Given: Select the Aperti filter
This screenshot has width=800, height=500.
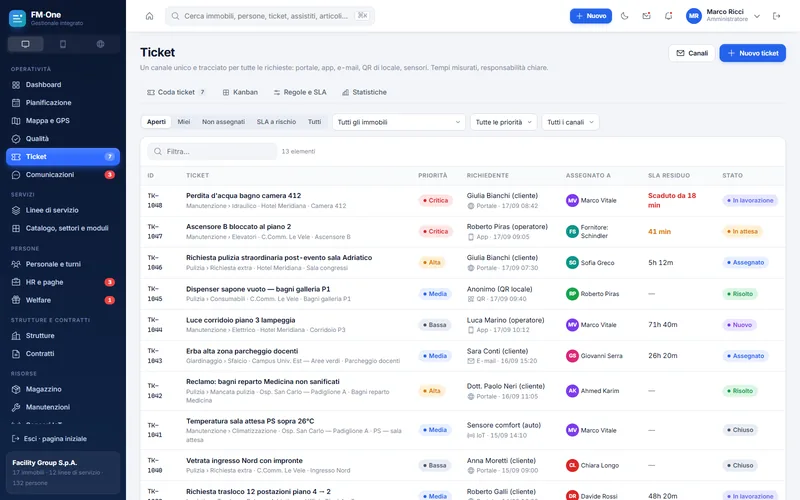Looking at the screenshot, I should pyautogui.click(x=156, y=122).
